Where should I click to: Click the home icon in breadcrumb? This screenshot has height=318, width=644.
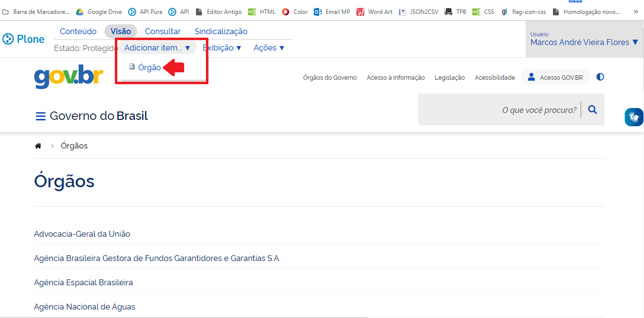pyautogui.click(x=38, y=146)
